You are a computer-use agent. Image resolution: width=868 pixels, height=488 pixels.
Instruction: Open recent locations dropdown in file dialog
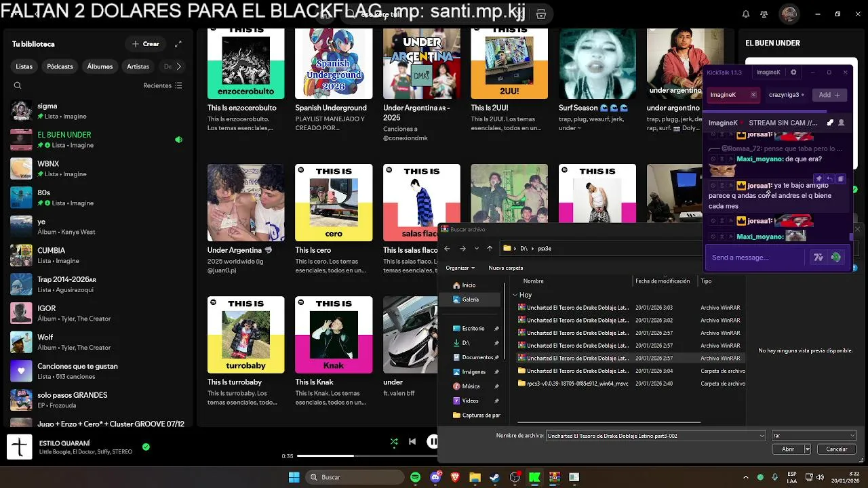[x=477, y=249]
